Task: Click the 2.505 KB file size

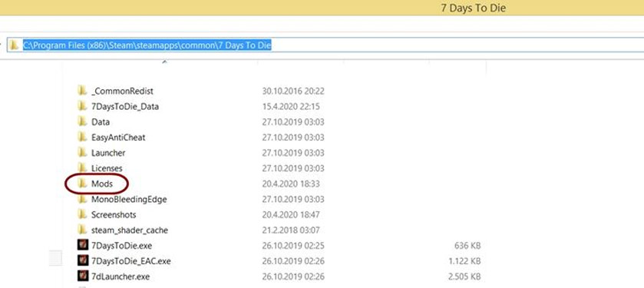Action: [464, 276]
